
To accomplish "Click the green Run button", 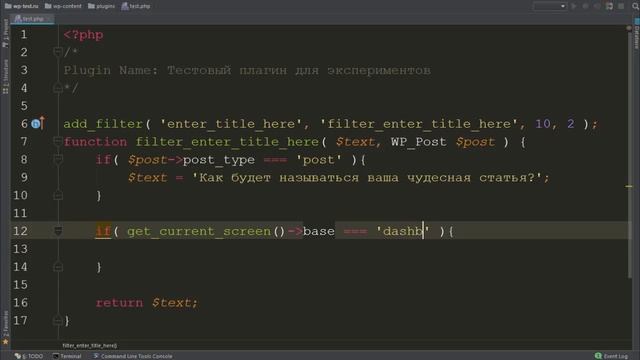I will [x=574, y=6].
